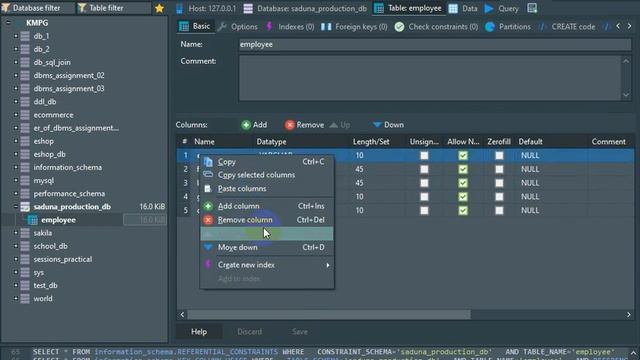
Task: Open the Database saduna_production_db tab
Action: [x=305, y=8]
